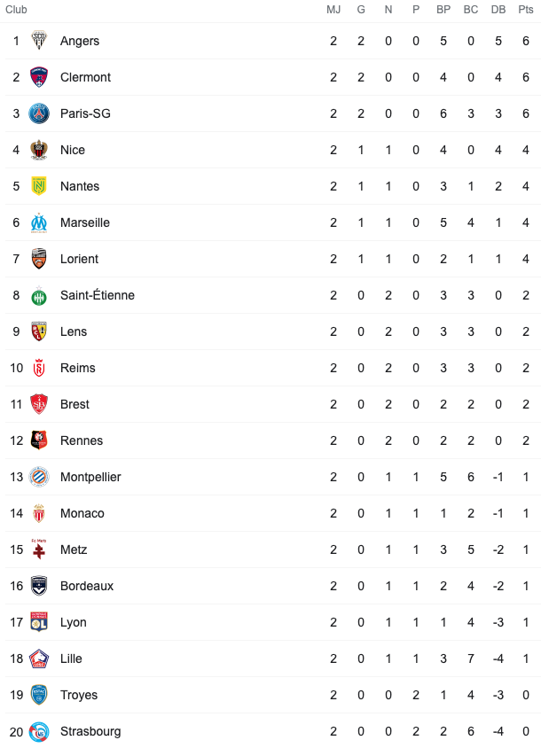Click the Angers club crest
541x756 pixels.
pos(39,41)
